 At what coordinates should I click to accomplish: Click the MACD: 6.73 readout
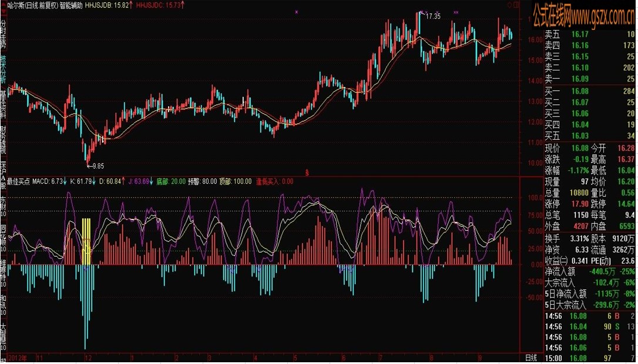[48, 181]
